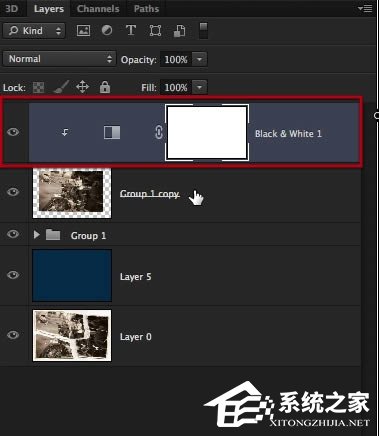Filter for adjustment layers icon
This screenshot has height=436, width=379.
pyautogui.click(x=107, y=30)
